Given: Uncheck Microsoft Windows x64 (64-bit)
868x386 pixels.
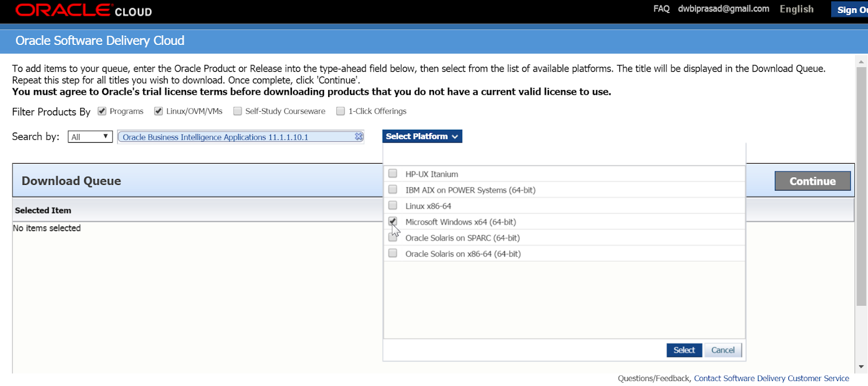Looking at the screenshot, I should pos(393,221).
